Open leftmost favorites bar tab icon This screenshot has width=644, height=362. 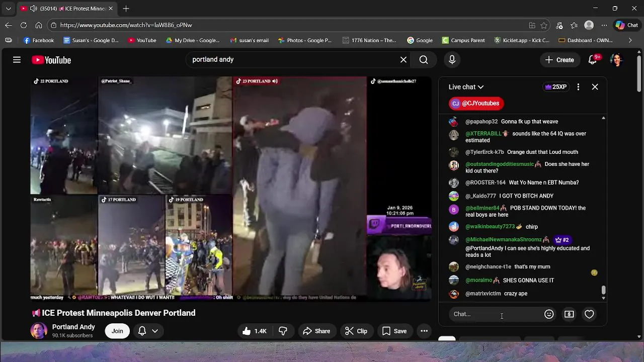coord(8,40)
